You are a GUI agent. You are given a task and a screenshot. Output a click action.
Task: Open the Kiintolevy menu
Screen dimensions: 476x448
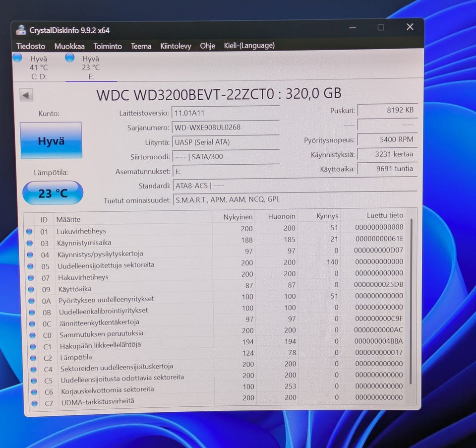tap(176, 46)
